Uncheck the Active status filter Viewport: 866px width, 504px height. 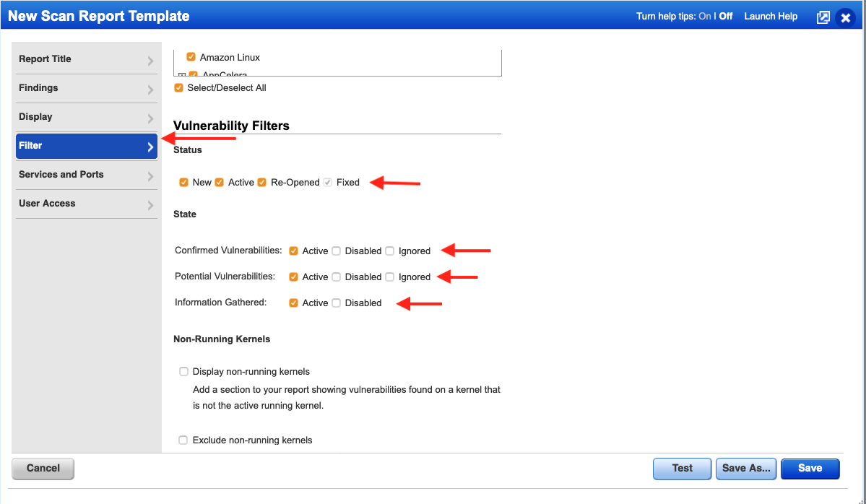(x=220, y=182)
